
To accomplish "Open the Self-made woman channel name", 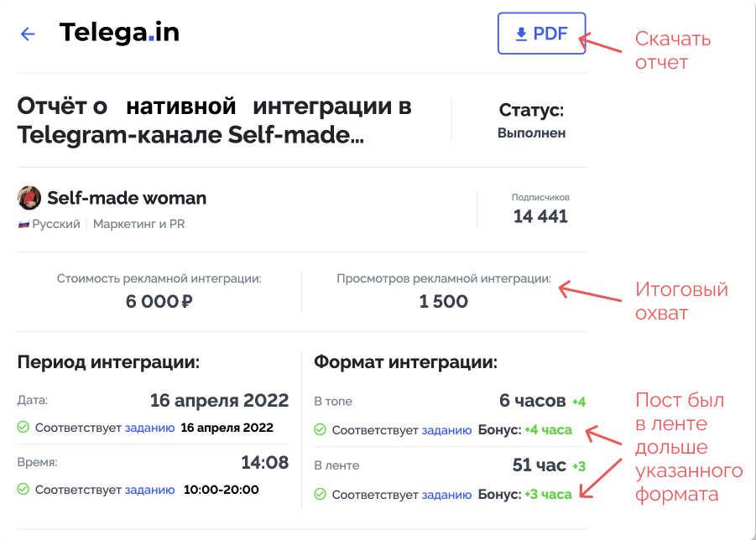I will tap(127, 198).
